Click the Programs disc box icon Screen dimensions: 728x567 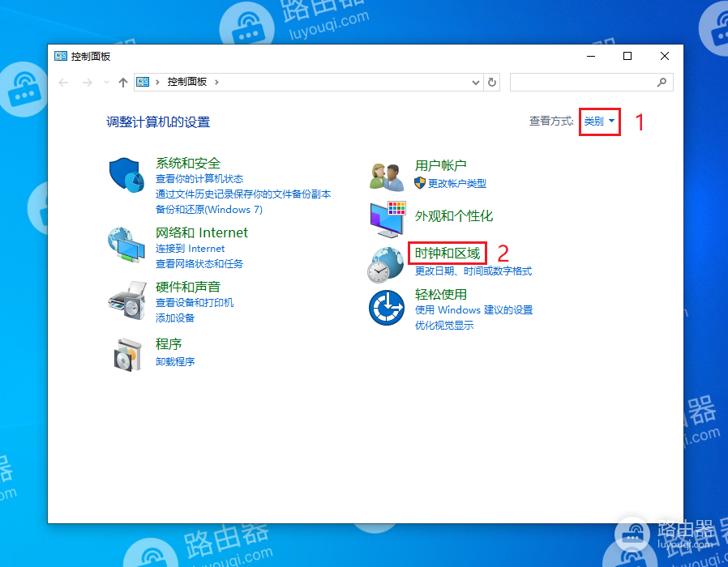coord(127,355)
